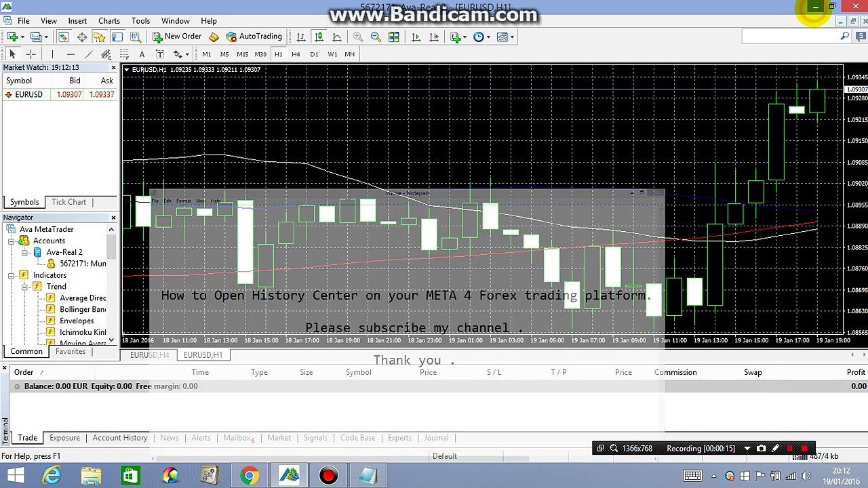Select the Envelopes indicator
Image resolution: width=868 pixels, height=488 pixels.
click(77, 321)
